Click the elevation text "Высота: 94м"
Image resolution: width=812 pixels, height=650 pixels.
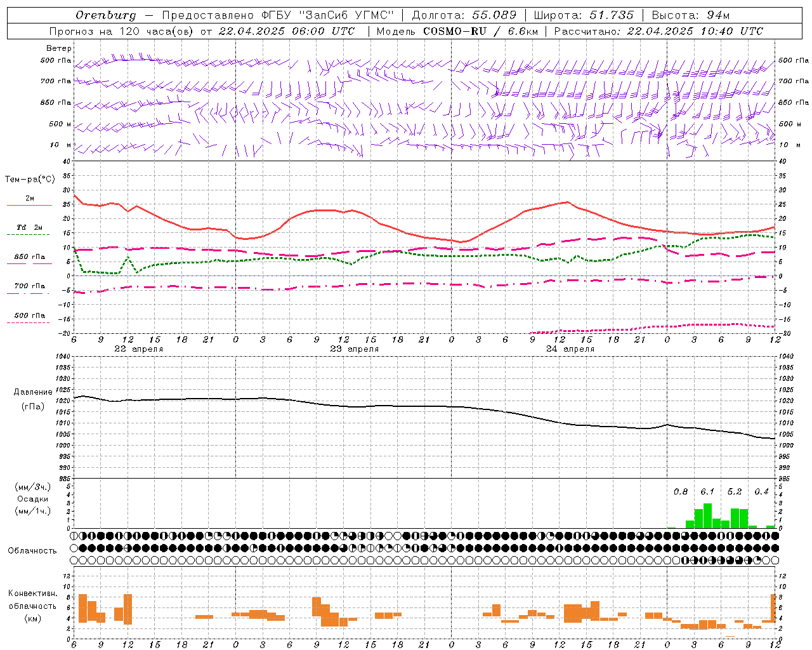tap(691, 15)
